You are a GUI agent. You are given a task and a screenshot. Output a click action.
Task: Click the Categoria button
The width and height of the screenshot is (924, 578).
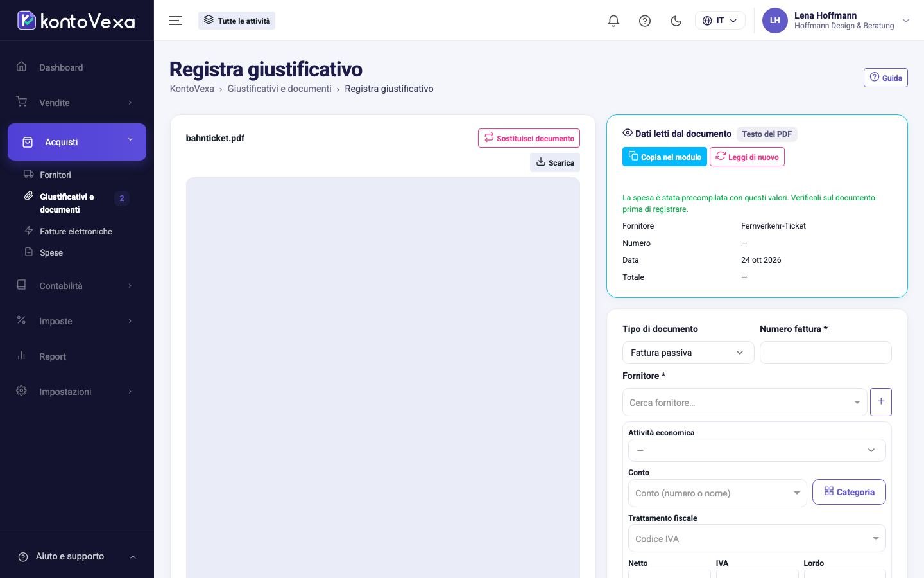(849, 492)
